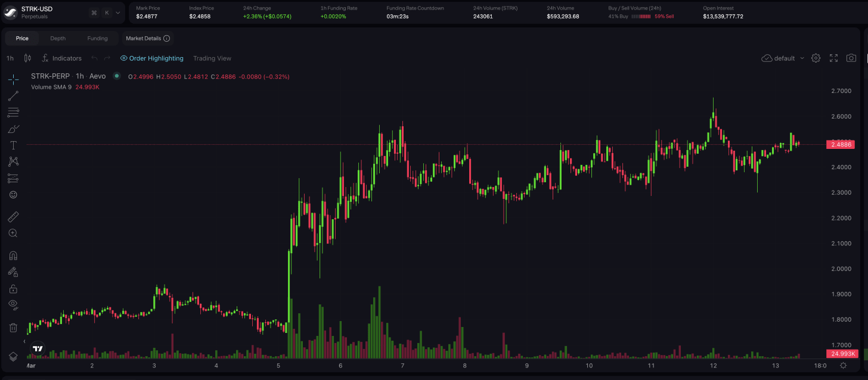Toggle Order Highlighting
Screen dimensions: 868x380
152,58
